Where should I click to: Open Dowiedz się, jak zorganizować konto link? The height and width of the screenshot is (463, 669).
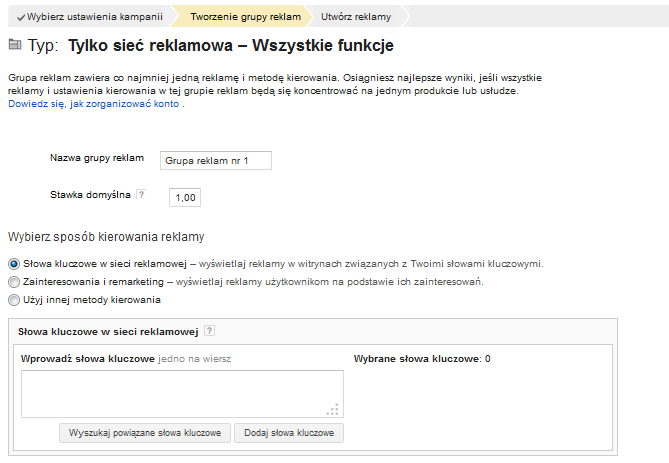[x=94, y=104]
